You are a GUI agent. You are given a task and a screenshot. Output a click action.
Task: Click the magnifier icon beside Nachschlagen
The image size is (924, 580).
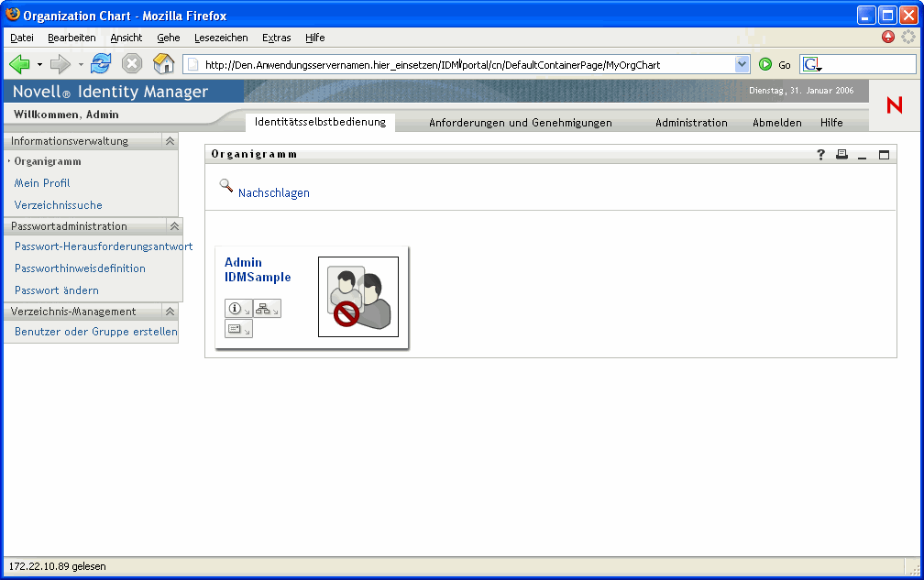pyautogui.click(x=226, y=185)
